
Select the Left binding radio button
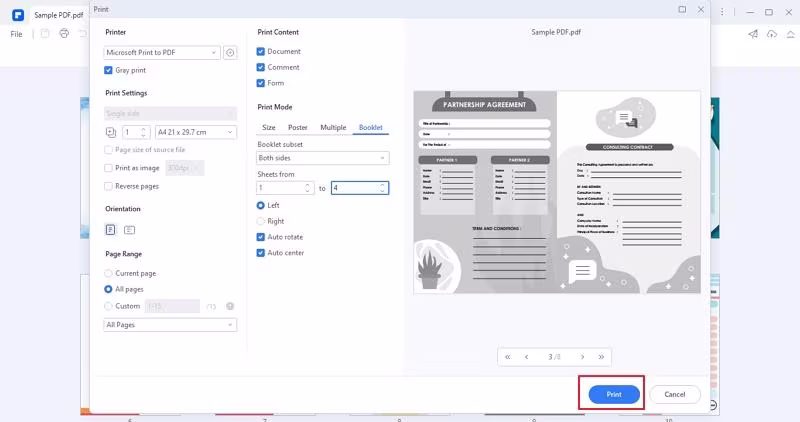pos(261,205)
